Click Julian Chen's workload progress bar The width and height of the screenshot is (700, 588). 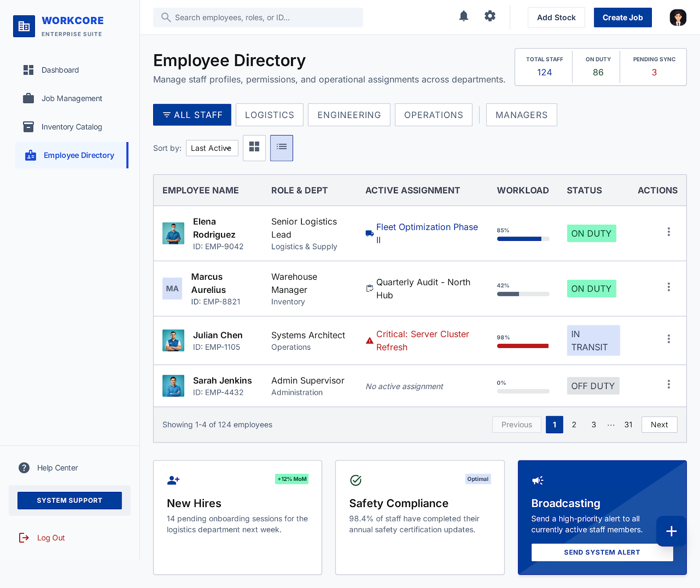[x=522, y=346]
